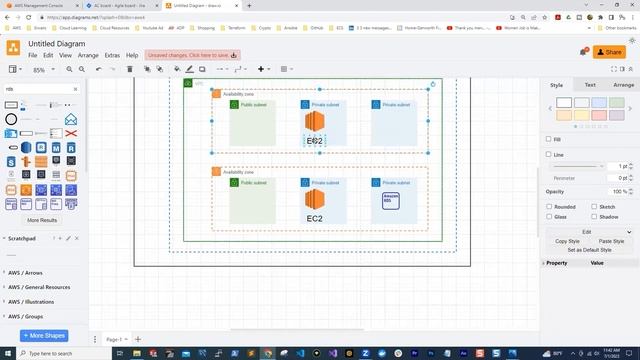Send selection to back

[160, 69]
